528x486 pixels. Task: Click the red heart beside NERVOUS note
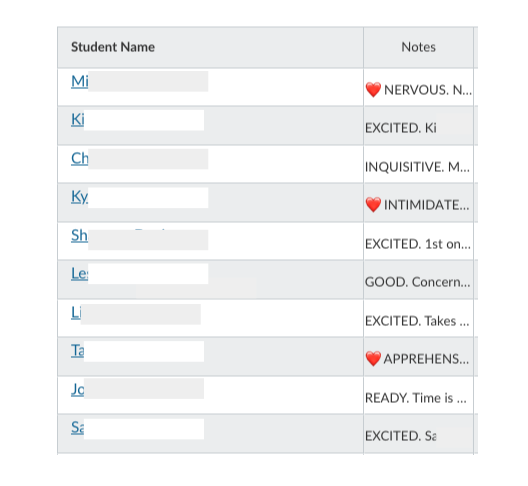tap(373, 90)
